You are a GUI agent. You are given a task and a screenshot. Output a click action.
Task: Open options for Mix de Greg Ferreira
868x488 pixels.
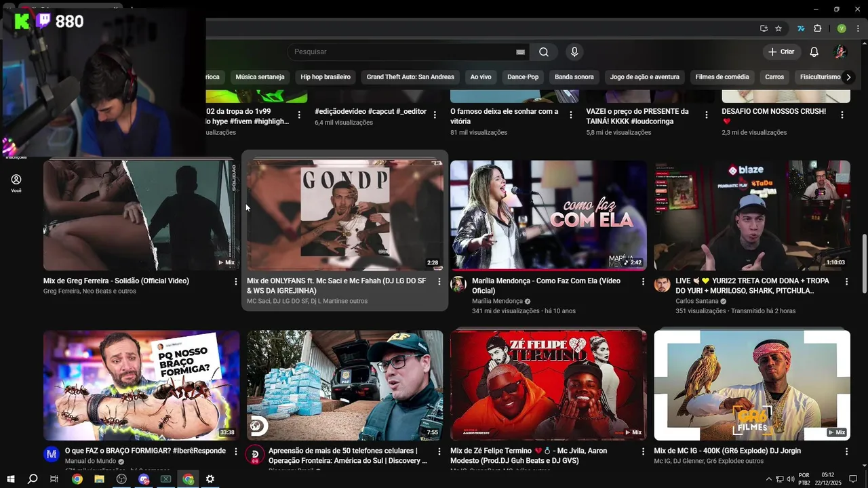(236, 281)
